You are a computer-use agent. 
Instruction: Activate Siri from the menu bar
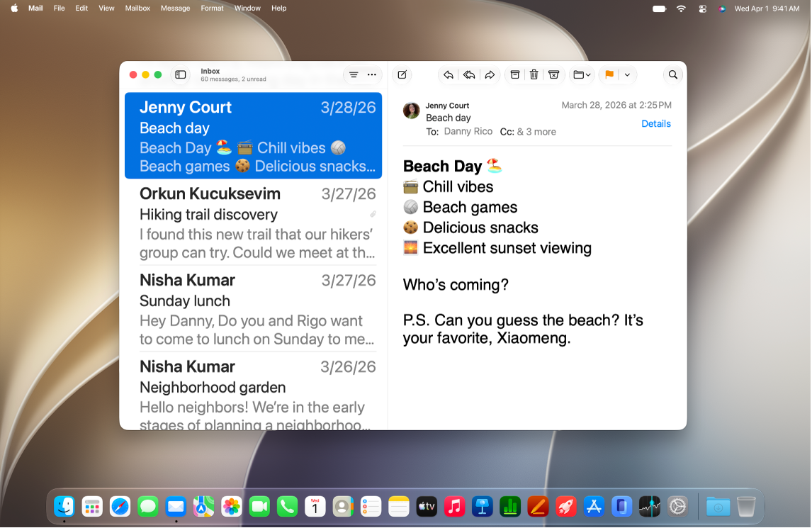[x=722, y=9]
